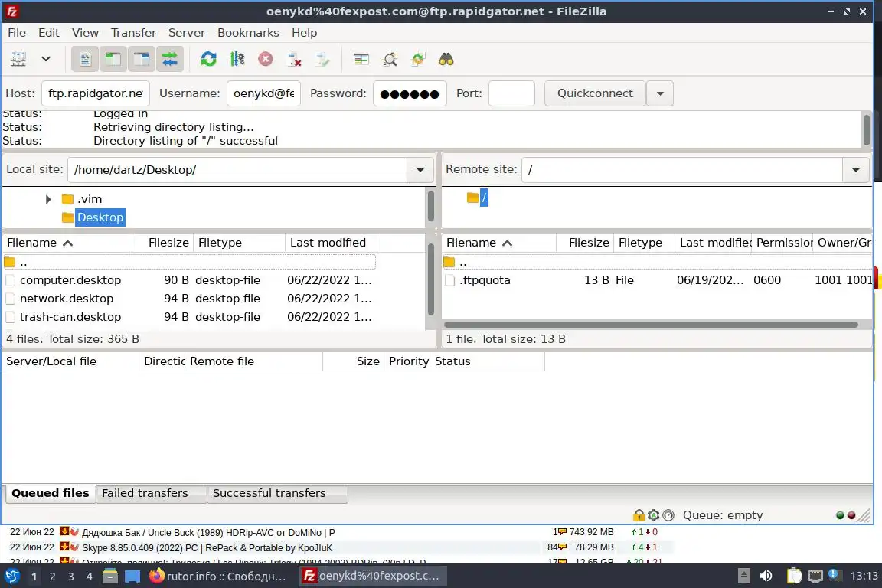Select network.desktop in local list
This screenshot has width=882, height=588.
click(x=189, y=299)
